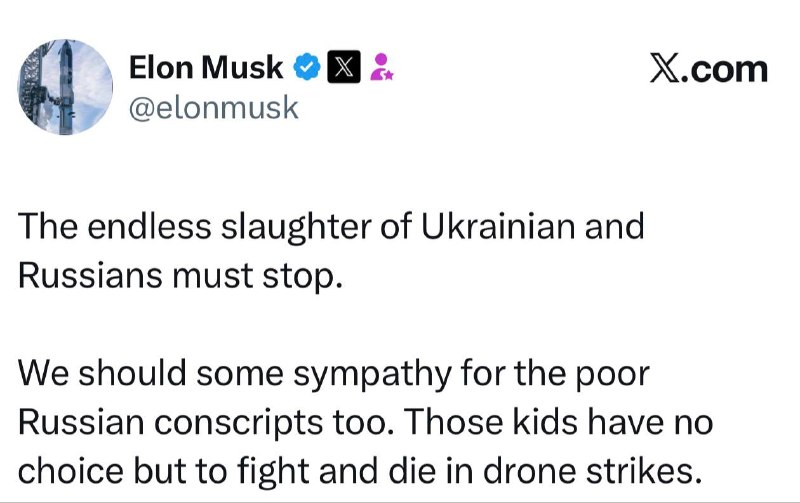Image resolution: width=800 pixels, height=503 pixels.
Task: Click the black X affiliate badge
Action: [x=344, y=66]
